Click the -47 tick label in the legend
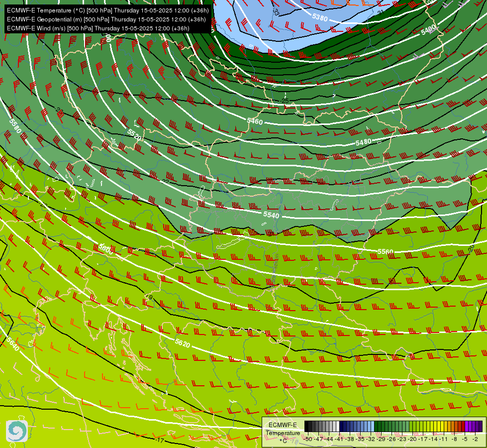The image size is (487, 448). pos(319,439)
